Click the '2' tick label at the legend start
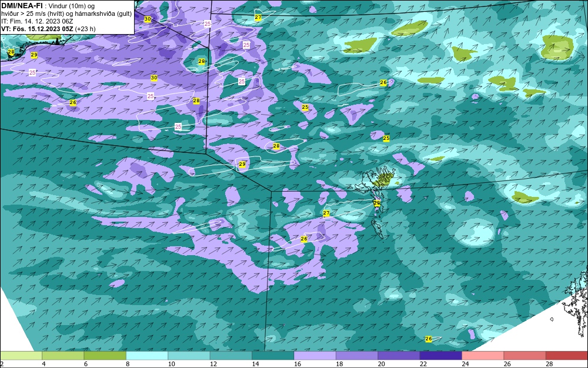 coord(2,364)
